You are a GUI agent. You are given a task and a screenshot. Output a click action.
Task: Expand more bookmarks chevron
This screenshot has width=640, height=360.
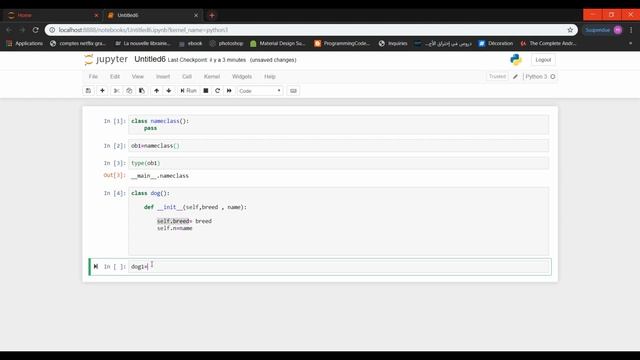pos(630,43)
